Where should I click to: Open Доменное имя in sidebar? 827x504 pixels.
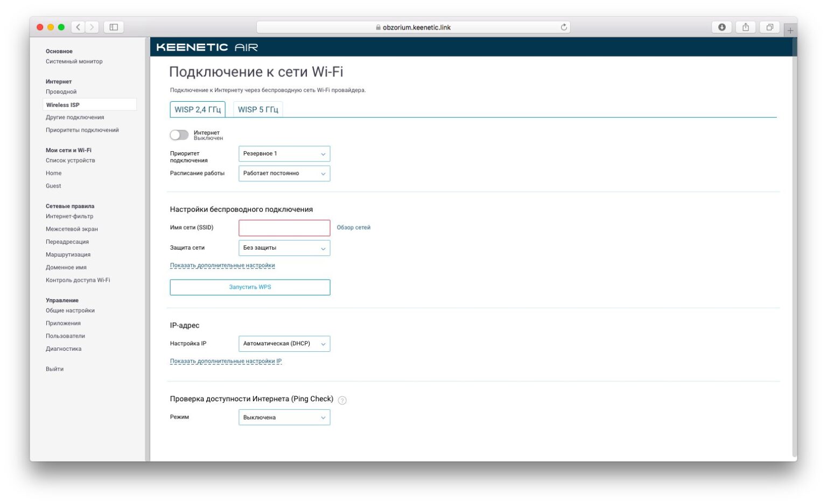66,267
